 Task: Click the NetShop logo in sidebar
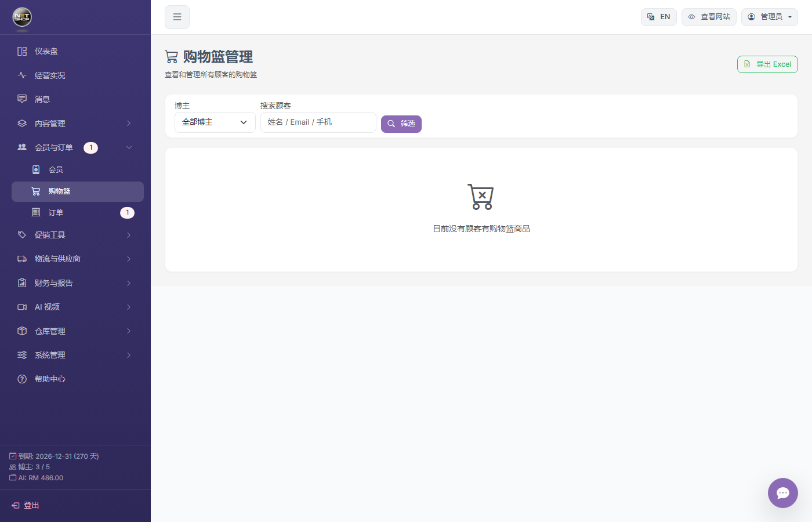[x=22, y=17]
